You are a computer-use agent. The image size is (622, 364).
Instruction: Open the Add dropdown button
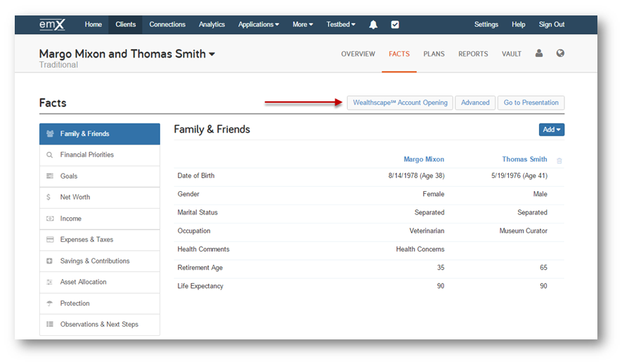point(552,130)
